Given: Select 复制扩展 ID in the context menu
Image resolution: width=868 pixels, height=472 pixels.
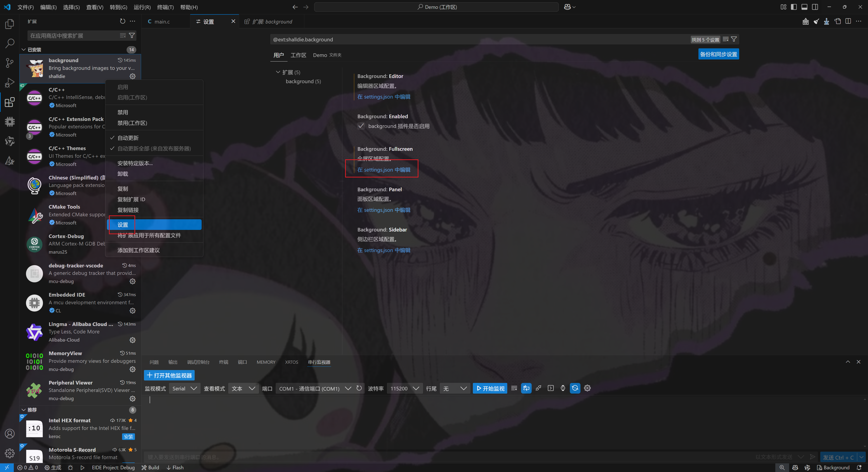Looking at the screenshot, I should pyautogui.click(x=154, y=199).
